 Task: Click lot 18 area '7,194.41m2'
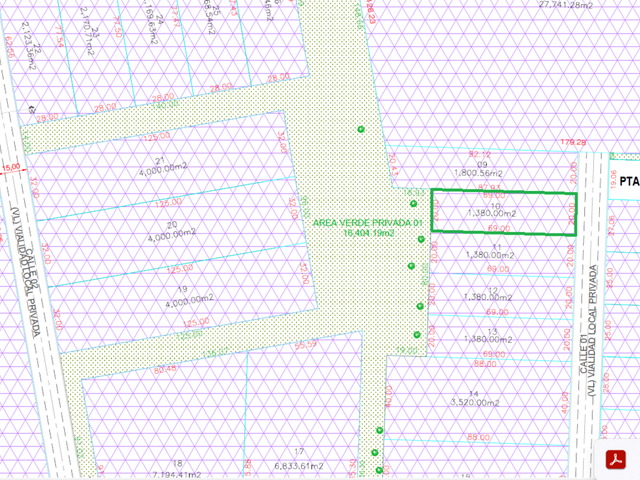pyautogui.click(x=176, y=474)
